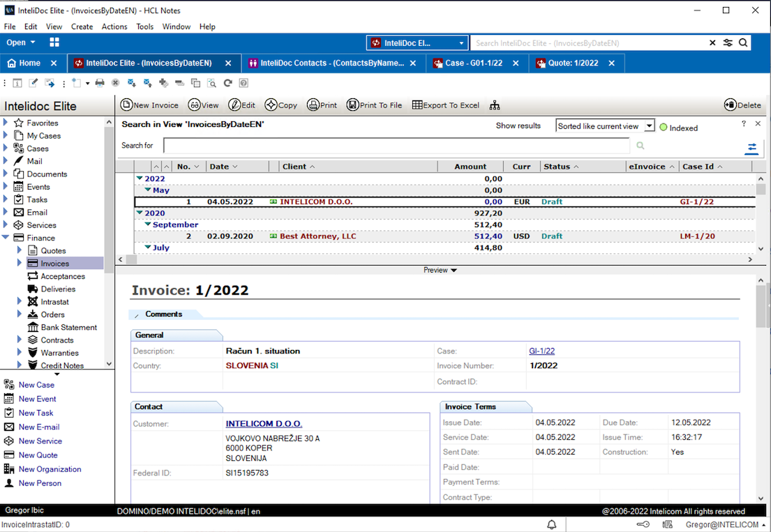Click the hierarchy tree icon after Export To Excel
Viewport: 771px width, 532px height.
pos(495,105)
